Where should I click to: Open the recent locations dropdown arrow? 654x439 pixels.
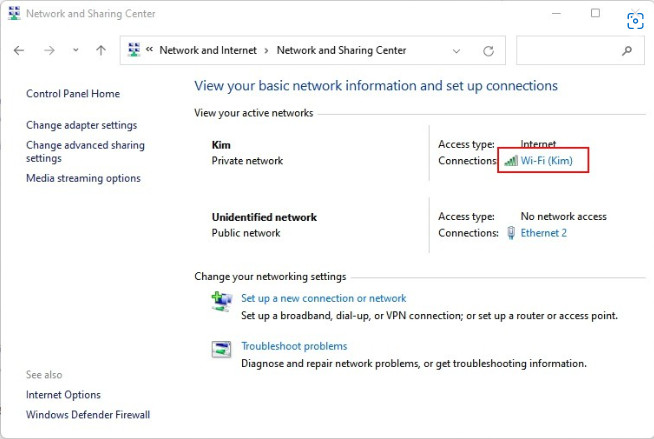click(x=75, y=50)
